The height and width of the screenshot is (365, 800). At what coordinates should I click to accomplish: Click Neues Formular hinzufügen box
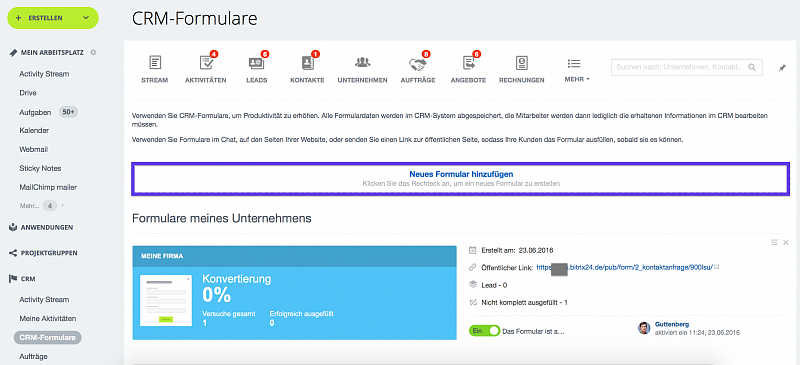[461, 179]
